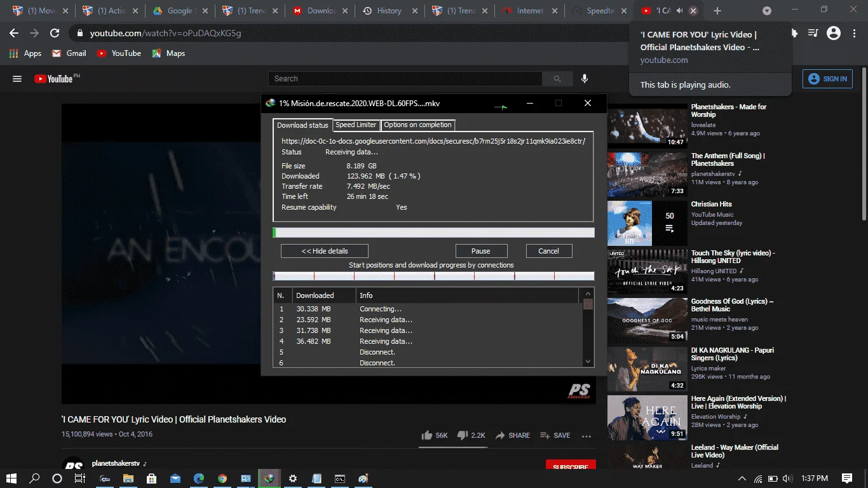Switch to the Google Drive browser tab
Viewport: 868px width, 488px height.
(x=179, y=11)
